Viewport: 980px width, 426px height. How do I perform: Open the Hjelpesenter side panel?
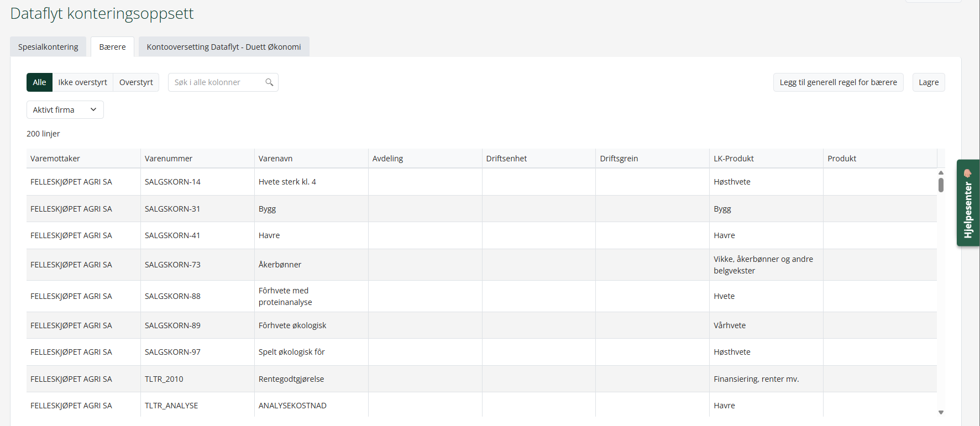click(968, 203)
